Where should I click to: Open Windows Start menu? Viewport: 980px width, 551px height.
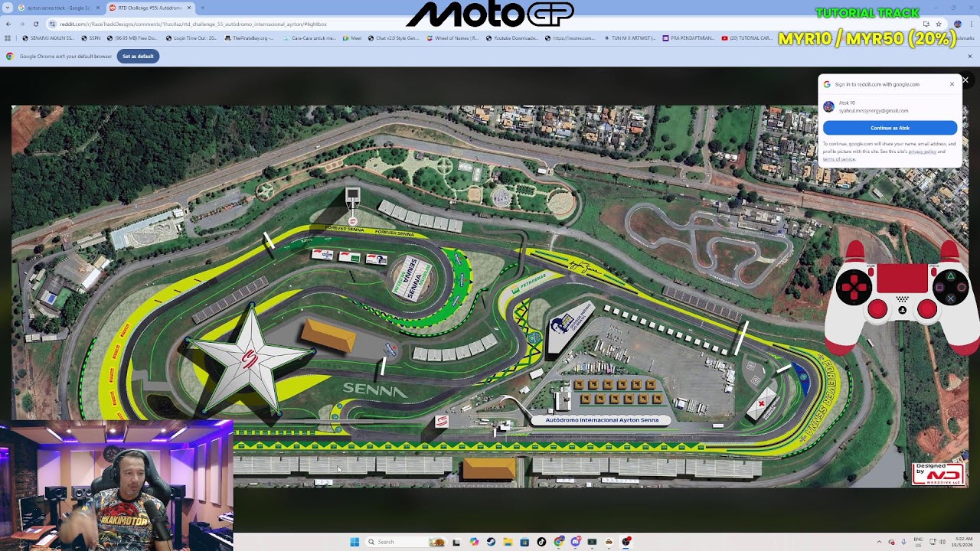[354, 542]
